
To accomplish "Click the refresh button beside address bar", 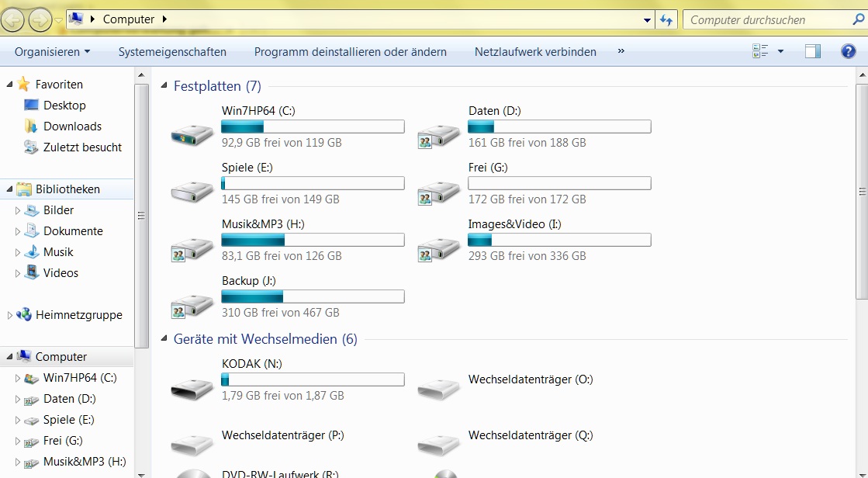I will click(x=666, y=20).
